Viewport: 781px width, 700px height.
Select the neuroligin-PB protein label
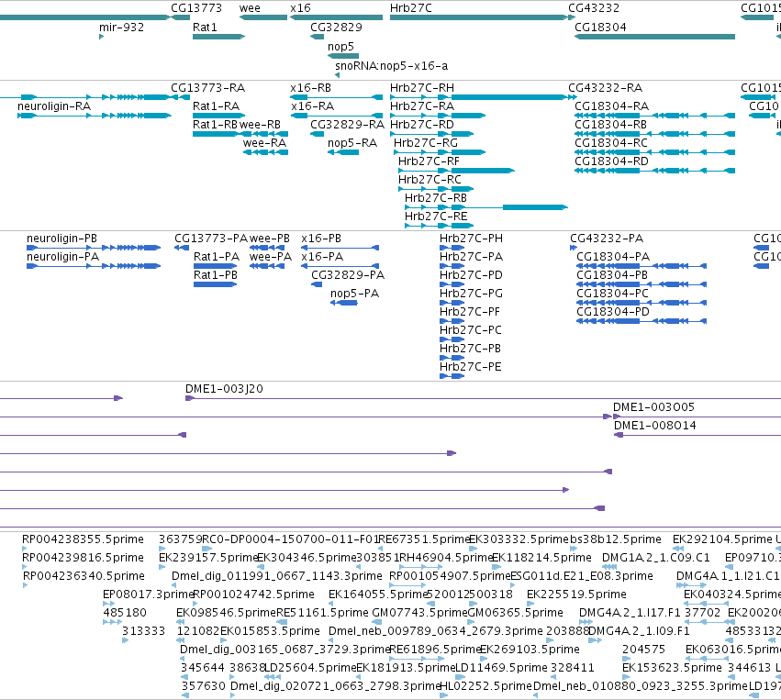(x=61, y=239)
